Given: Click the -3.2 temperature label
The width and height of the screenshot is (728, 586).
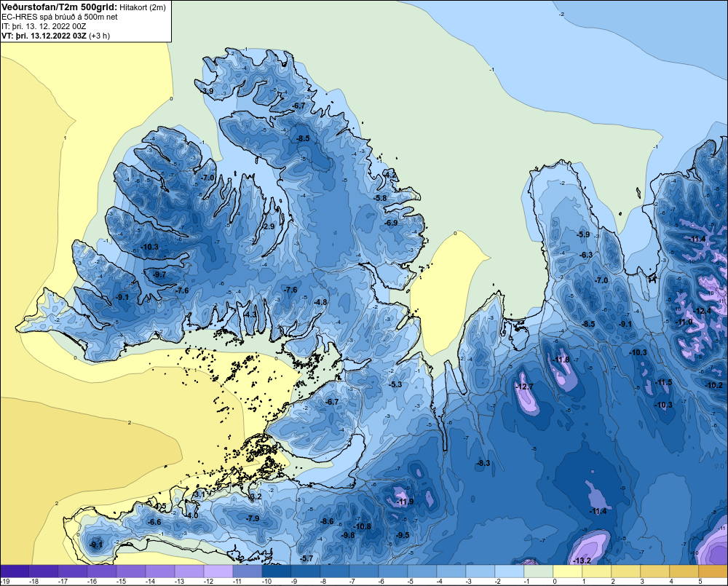Looking at the screenshot, I should (256, 496).
